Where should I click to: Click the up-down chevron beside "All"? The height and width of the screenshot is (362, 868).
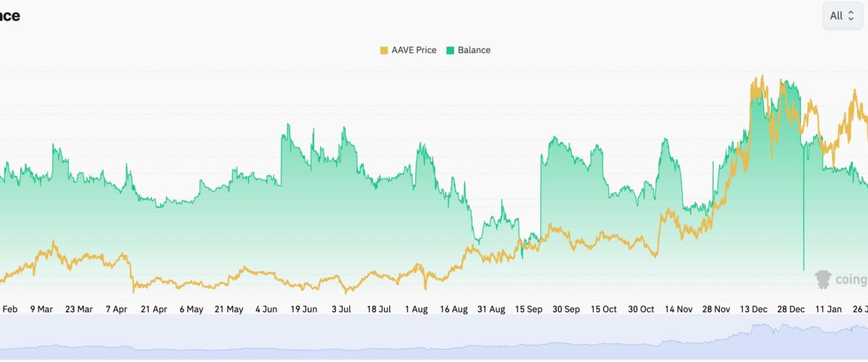[x=851, y=16]
